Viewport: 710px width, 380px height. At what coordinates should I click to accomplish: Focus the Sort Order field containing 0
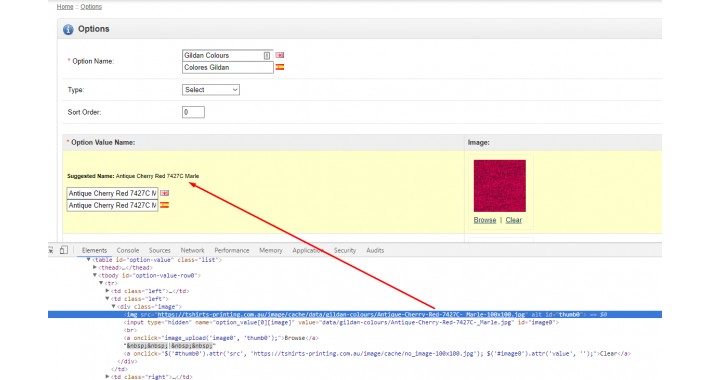coord(193,112)
